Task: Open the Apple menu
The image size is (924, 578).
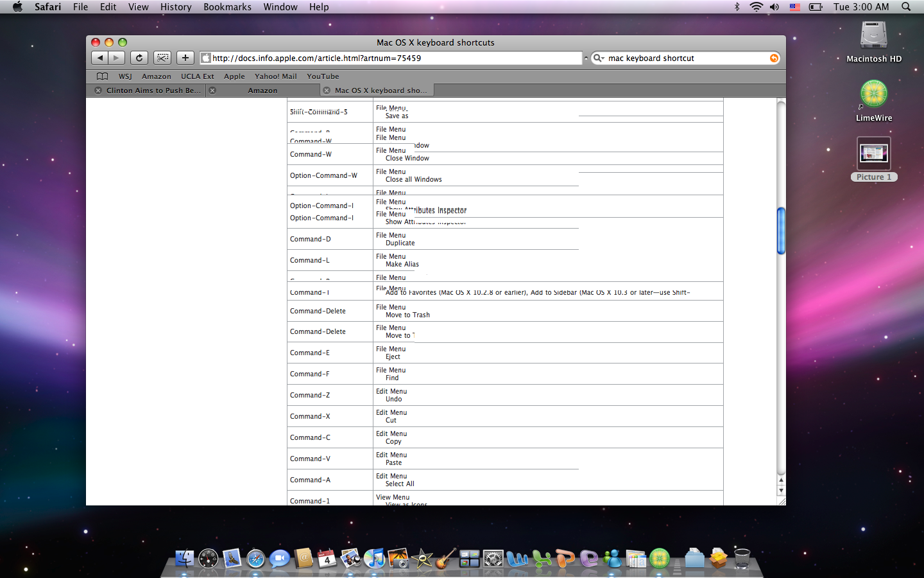Action: tap(17, 7)
